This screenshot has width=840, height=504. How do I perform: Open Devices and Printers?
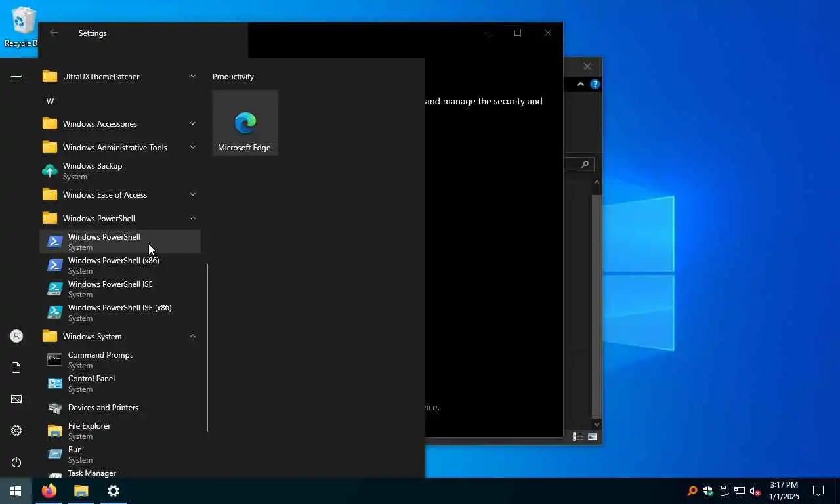[x=120, y=407]
